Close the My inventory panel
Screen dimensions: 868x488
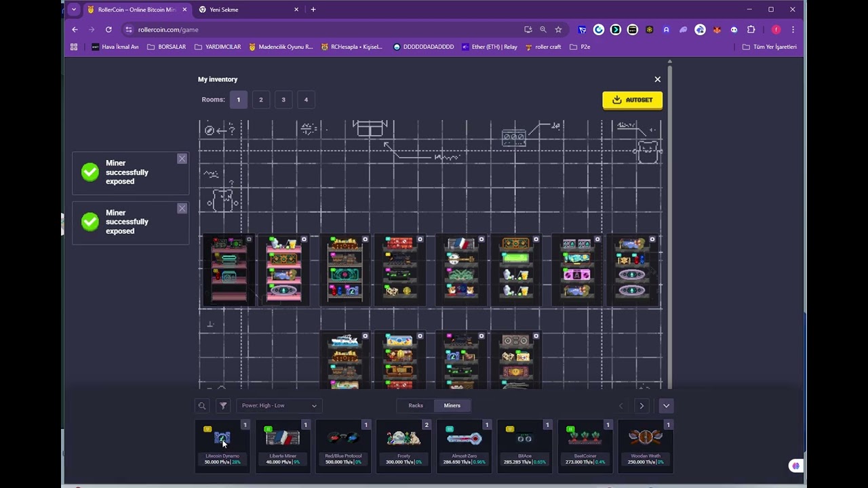click(657, 79)
